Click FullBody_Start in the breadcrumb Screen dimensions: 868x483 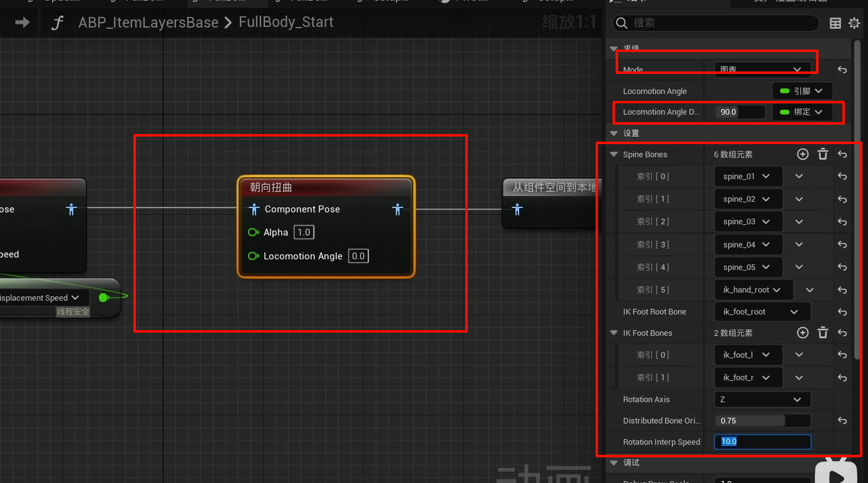286,23
